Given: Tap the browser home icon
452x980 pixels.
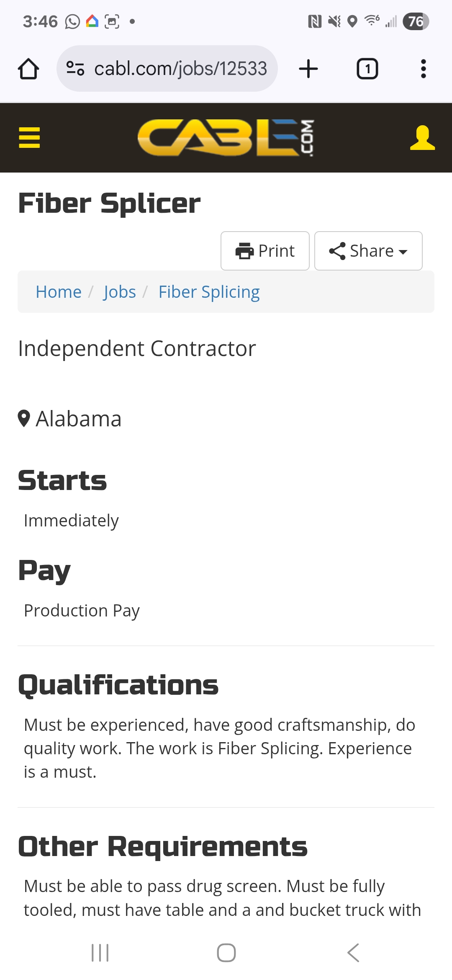Looking at the screenshot, I should (x=28, y=69).
